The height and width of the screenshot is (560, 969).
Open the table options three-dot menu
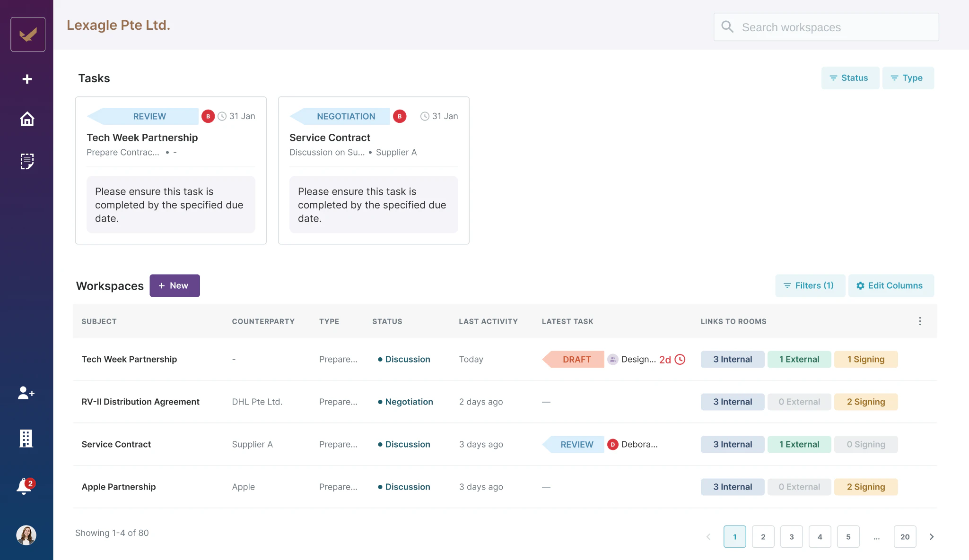coord(920,321)
